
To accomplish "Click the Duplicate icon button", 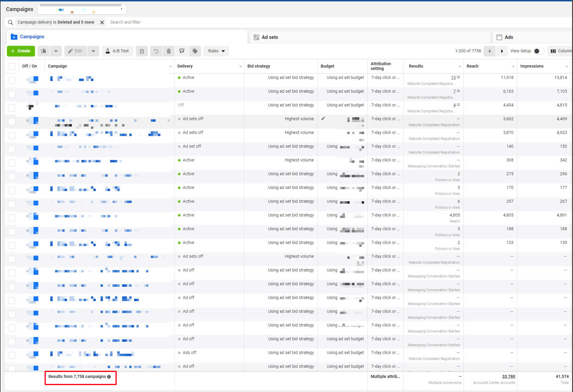I will 44,51.
